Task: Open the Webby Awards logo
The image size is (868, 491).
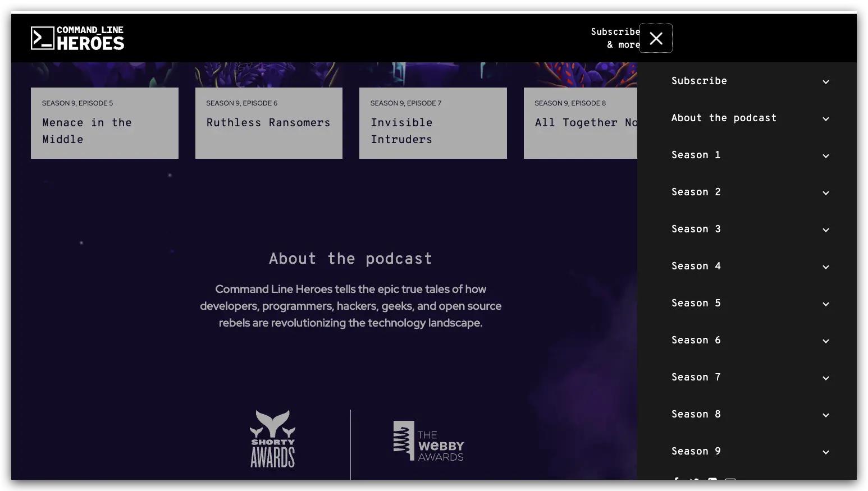Action: (429, 441)
